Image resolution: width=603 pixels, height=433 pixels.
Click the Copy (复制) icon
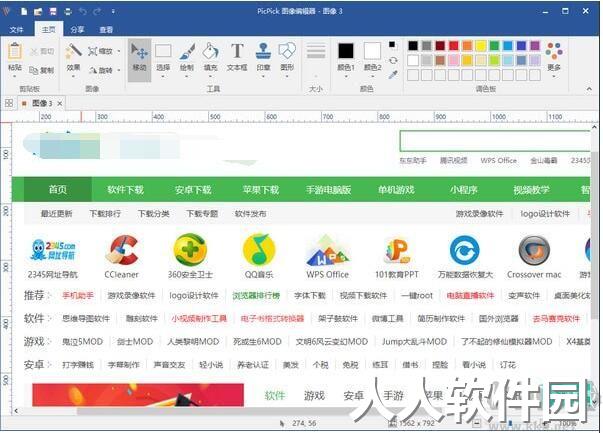[34, 70]
